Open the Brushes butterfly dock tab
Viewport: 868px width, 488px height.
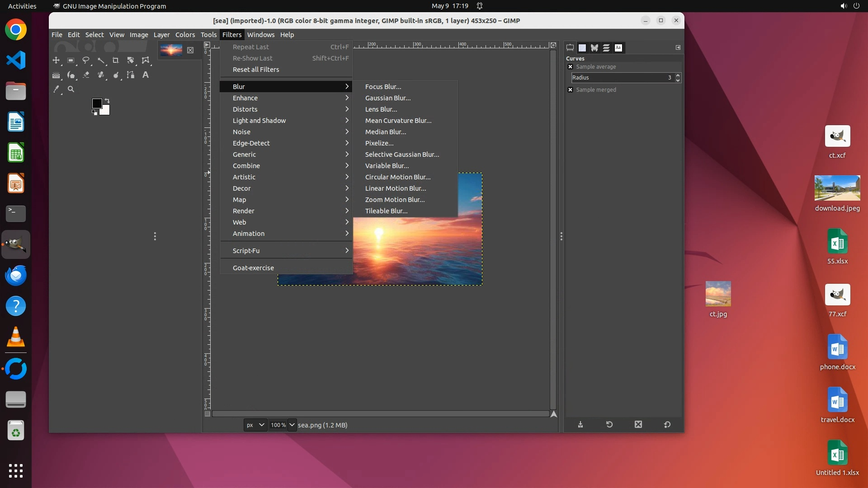[594, 47]
